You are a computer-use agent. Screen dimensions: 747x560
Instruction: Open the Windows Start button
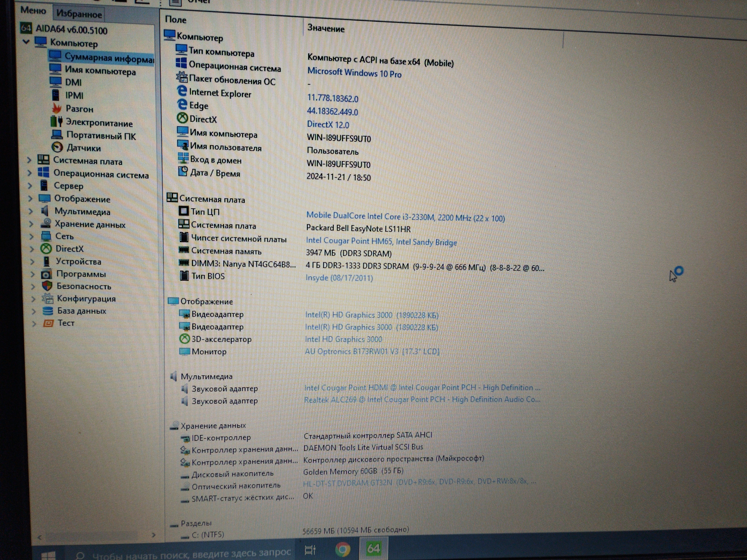coord(49,555)
